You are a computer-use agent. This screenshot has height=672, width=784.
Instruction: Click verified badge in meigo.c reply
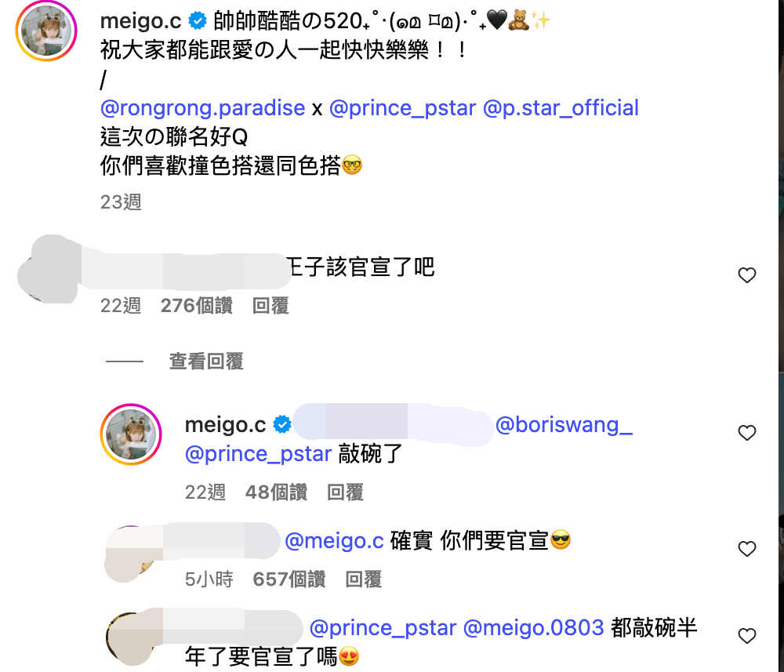pyautogui.click(x=282, y=424)
